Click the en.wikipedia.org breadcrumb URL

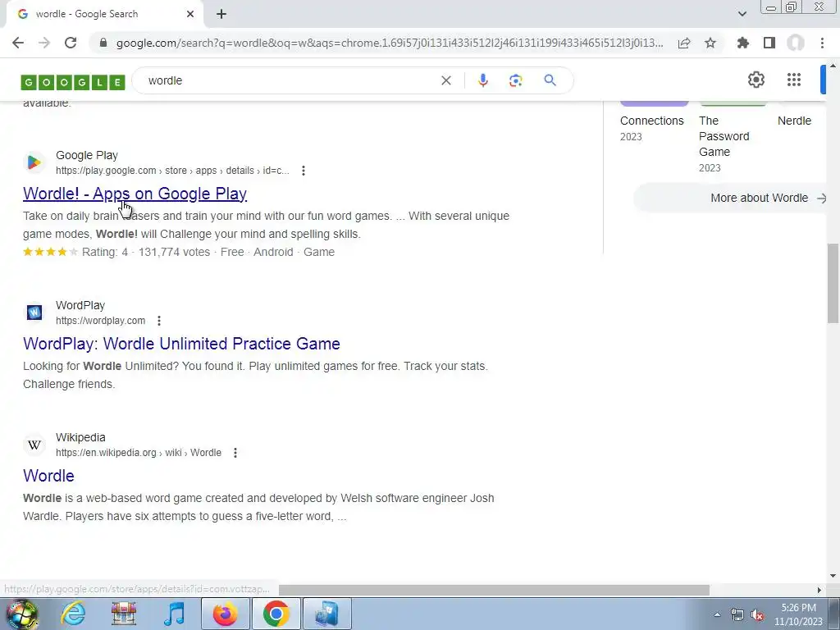138,453
